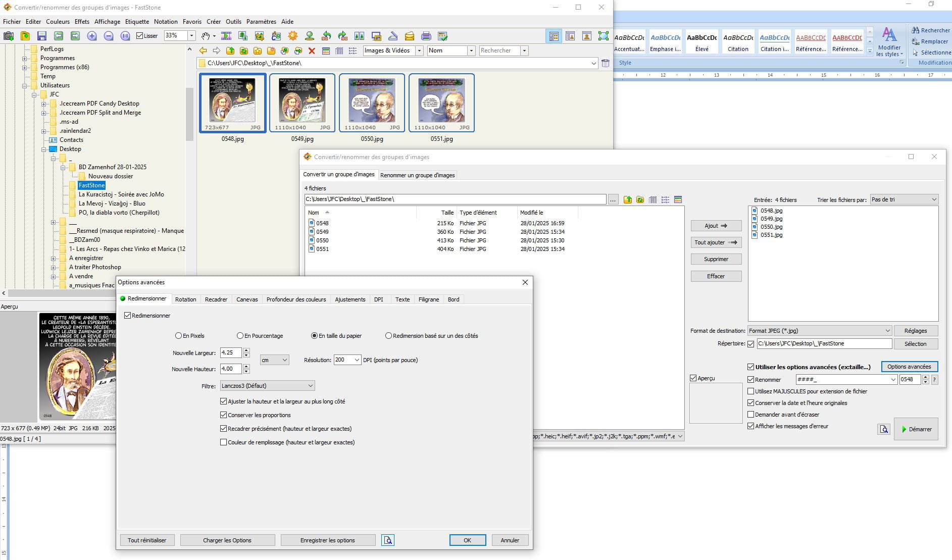Screen dimensions: 952x560
Task: Select the 0550.jpg thumbnail
Action: (372, 103)
